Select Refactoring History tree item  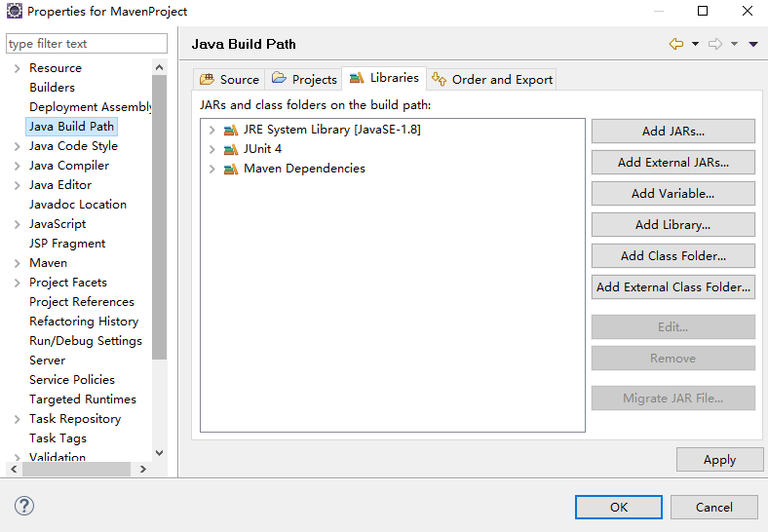tap(84, 322)
